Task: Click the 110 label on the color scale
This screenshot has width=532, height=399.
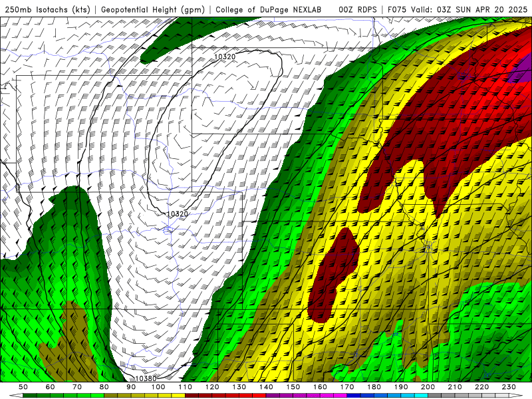Action: click(x=186, y=387)
